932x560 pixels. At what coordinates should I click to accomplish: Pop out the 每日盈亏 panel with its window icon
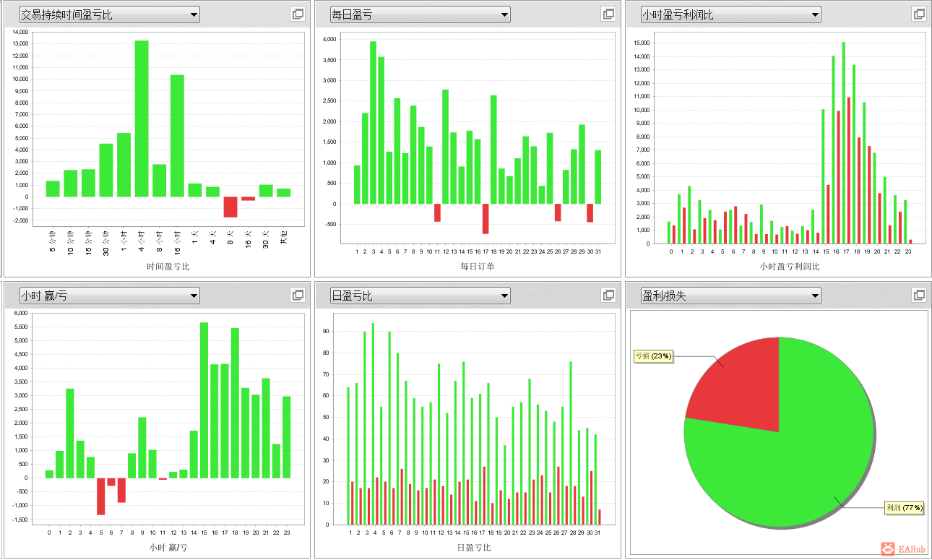(x=608, y=14)
